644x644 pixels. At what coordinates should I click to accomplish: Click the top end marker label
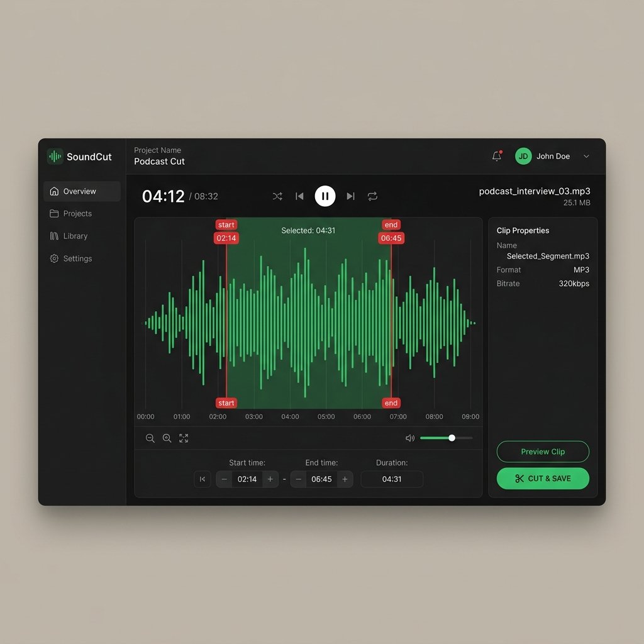[x=391, y=225]
